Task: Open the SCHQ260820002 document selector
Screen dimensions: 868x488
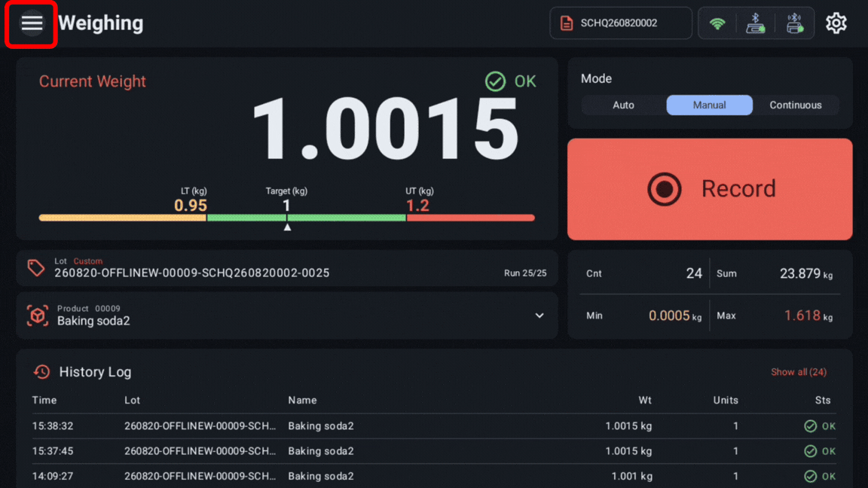Action: [621, 23]
